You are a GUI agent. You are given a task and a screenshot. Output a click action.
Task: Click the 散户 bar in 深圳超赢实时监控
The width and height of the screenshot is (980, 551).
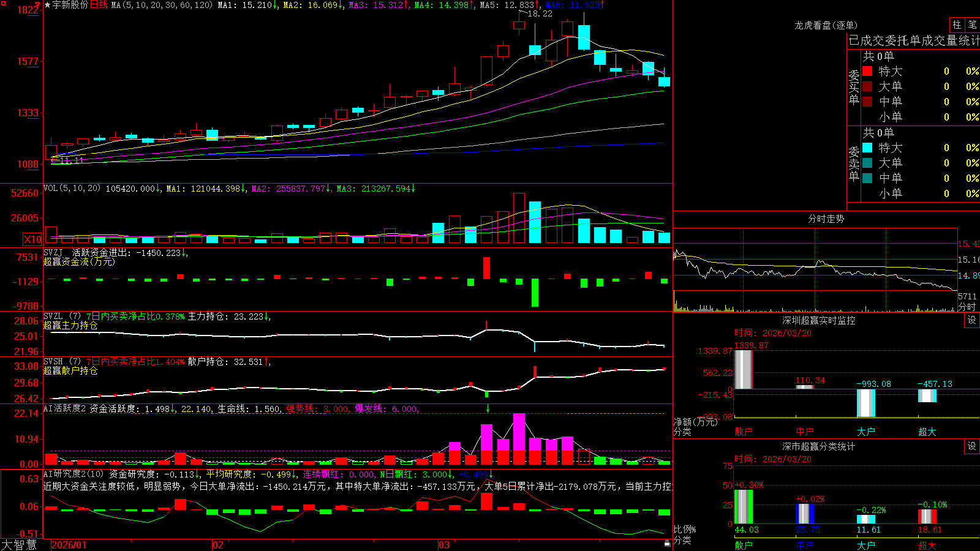[x=743, y=369]
